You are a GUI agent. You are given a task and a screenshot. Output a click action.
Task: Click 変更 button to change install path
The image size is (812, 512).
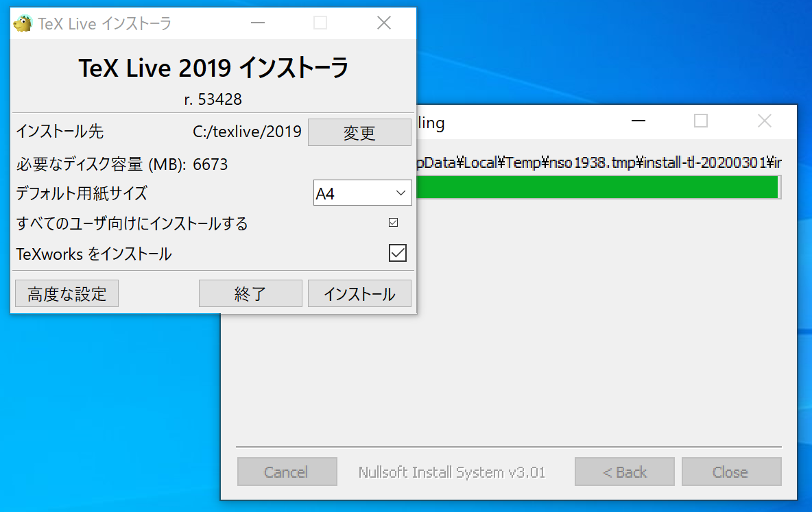pos(359,132)
